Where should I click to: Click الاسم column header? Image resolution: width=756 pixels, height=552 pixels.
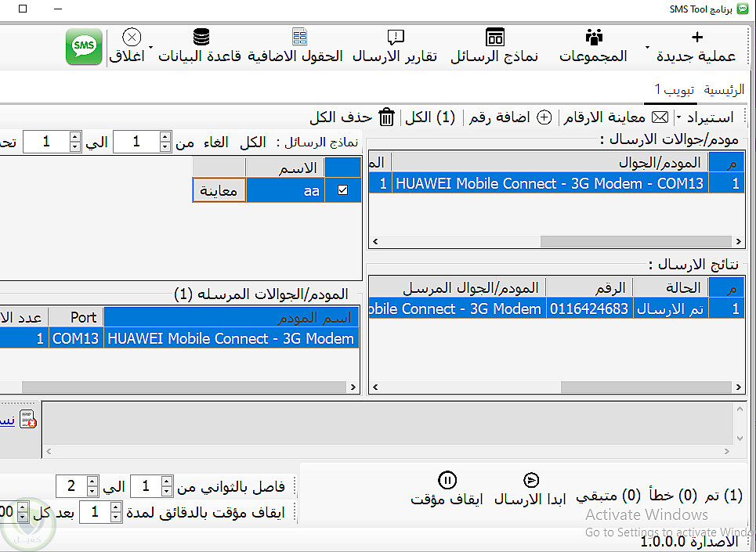[x=285, y=168]
